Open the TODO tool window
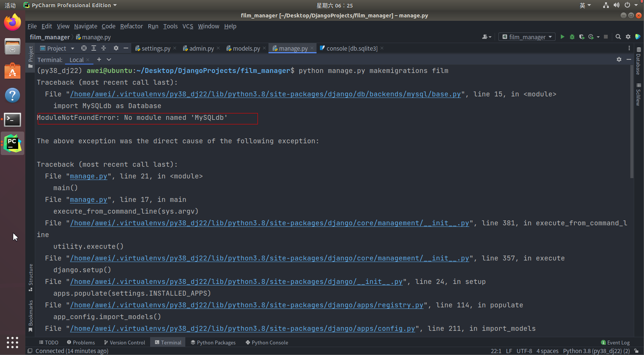Viewport: 644px width, 355px height. point(48,343)
